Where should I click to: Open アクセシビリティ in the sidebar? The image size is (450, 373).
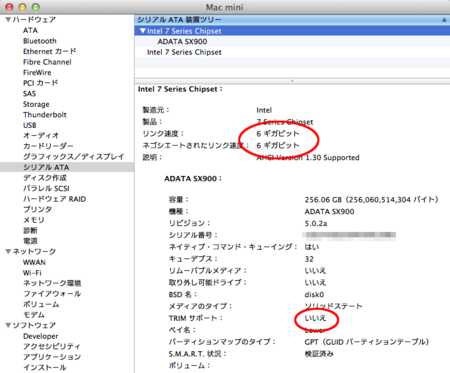[x=51, y=346]
